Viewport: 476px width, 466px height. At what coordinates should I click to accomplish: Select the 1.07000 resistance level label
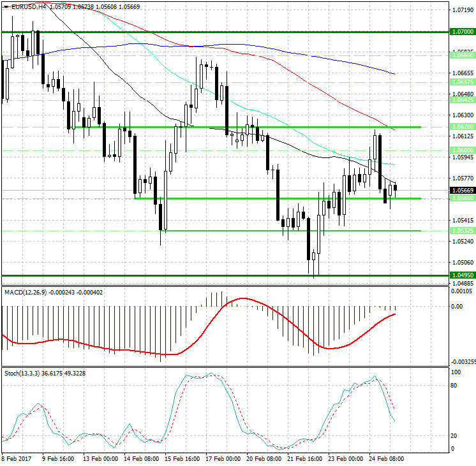[463, 31]
